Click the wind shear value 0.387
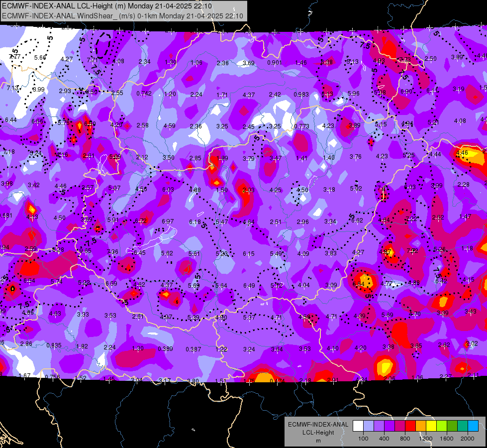Image resolution: width=487 pixels, height=448 pixels. [x=193, y=349]
